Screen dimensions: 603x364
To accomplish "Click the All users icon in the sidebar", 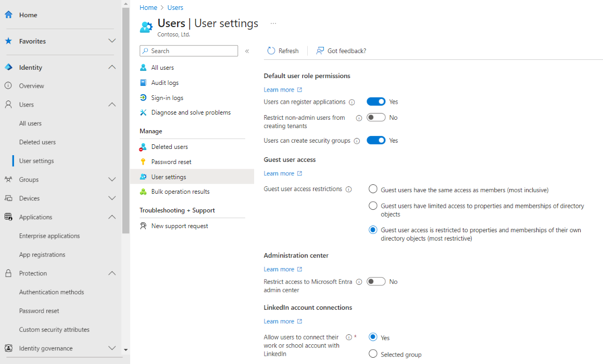I will pyautogui.click(x=143, y=67).
